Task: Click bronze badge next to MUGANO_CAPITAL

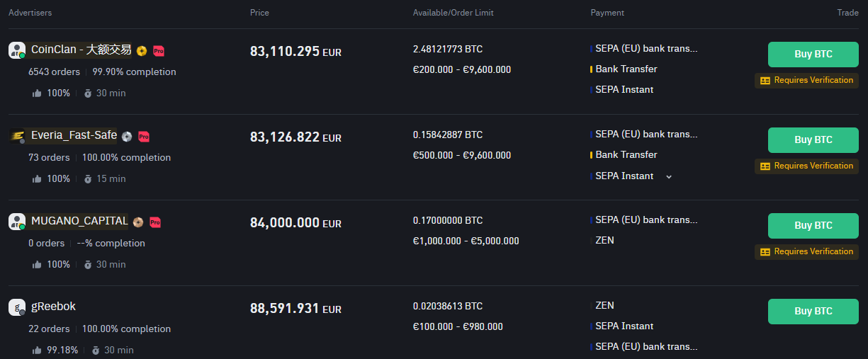Action: pyautogui.click(x=138, y=222)
